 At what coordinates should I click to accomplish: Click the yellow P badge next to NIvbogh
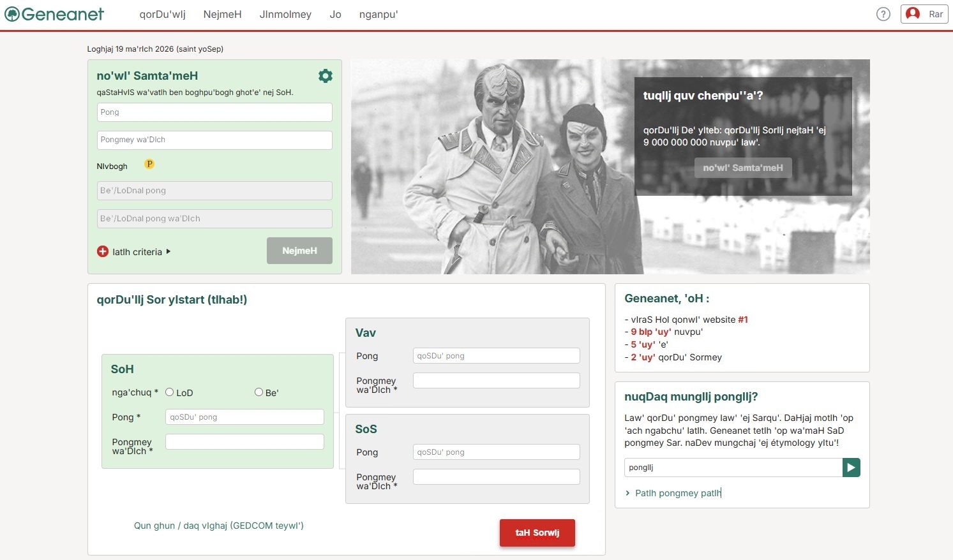point(149,163)
